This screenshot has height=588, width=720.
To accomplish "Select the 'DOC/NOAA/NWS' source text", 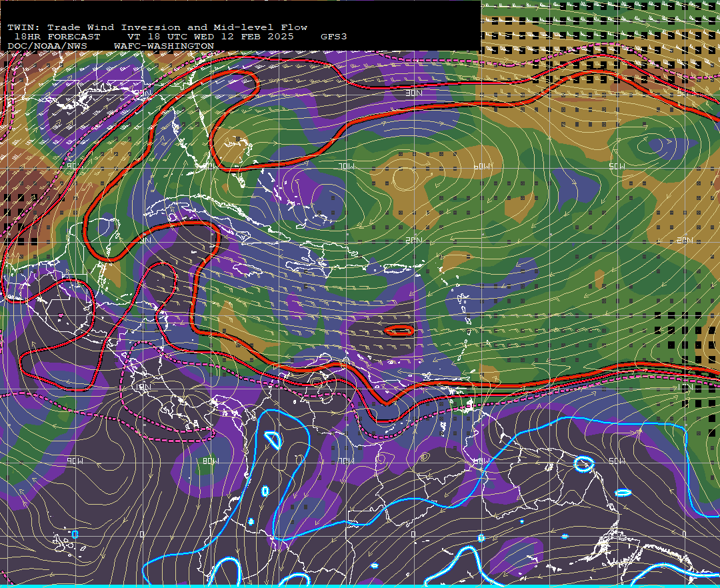I will pyautogui.click(x=47, y=47).
